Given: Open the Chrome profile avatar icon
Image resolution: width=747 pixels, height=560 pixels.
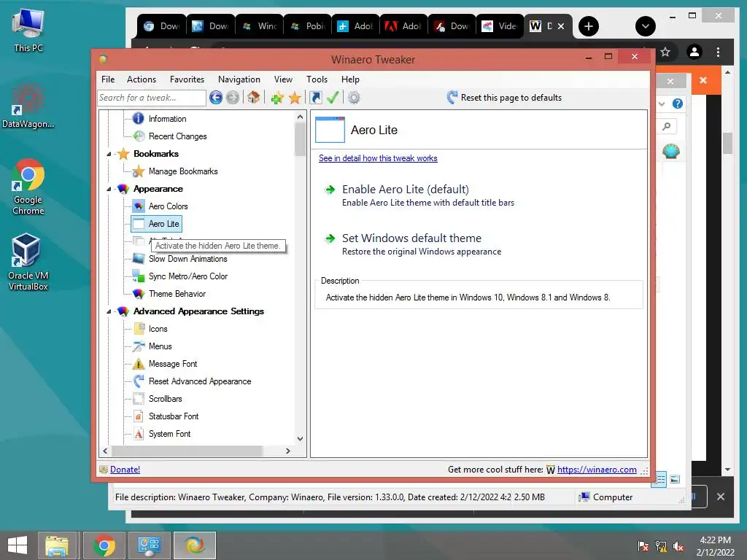Looking at the screenshot, I should point(694,52).
